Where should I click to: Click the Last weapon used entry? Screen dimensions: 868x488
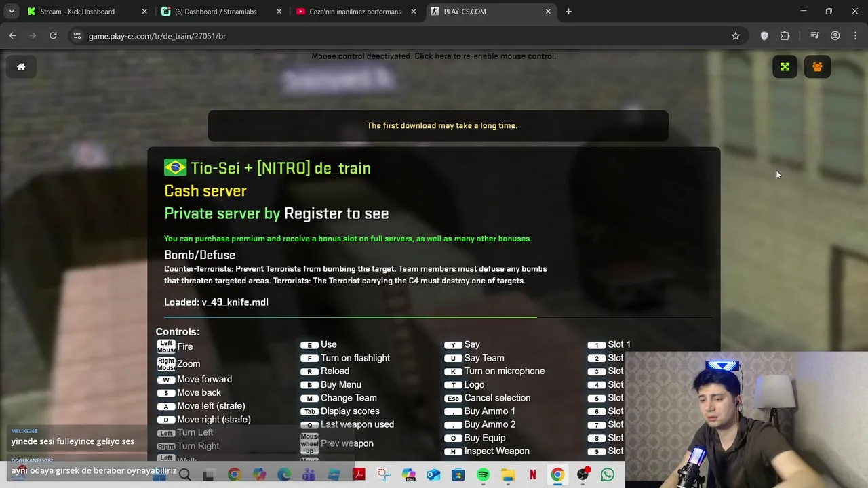[x=348, y=425]
